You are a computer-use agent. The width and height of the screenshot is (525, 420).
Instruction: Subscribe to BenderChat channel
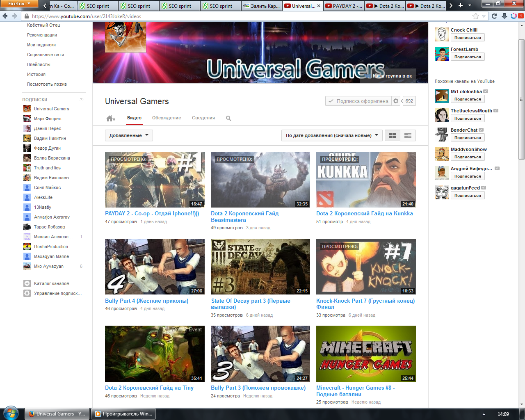[x=468, y=137]
